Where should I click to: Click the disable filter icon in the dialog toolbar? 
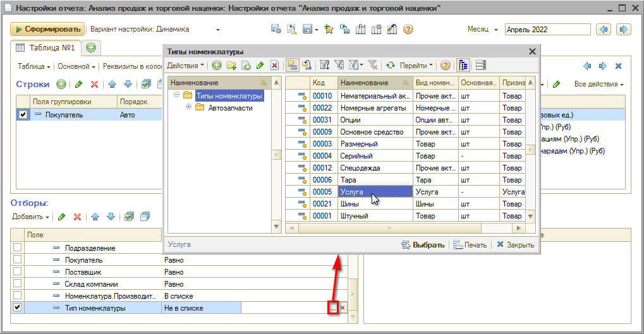[373, 66]
